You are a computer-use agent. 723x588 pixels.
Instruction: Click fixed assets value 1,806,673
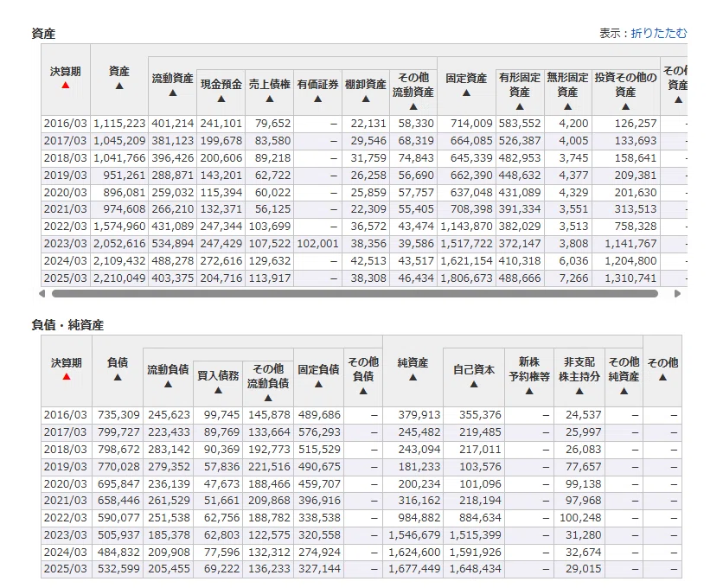click(467, 278)
